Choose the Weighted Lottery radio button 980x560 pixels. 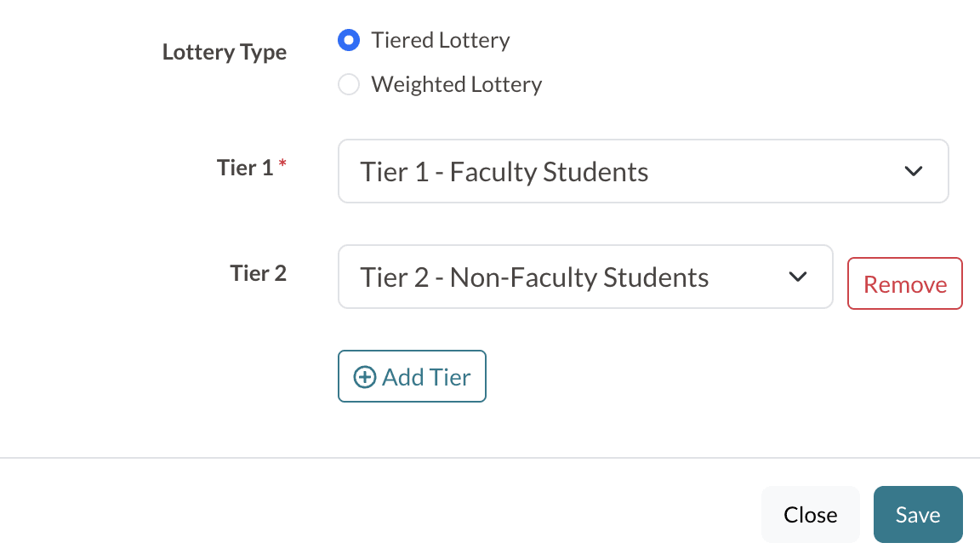[349, 85]
